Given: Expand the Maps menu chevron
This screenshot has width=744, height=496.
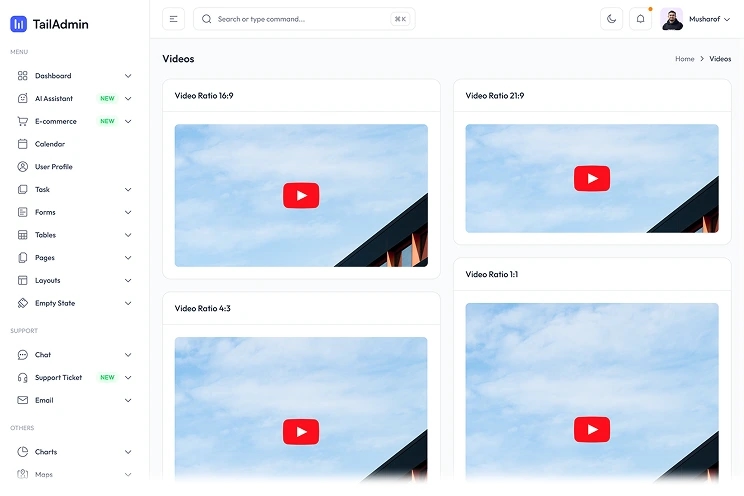Looking at the screenshot, I should 128,475.
